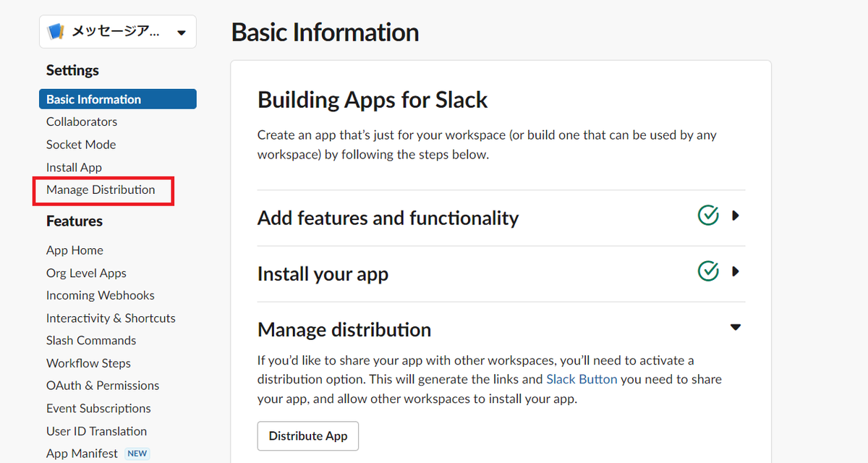
Task: Click the green checkmark beside Install your app
Action: pos(708,271)
